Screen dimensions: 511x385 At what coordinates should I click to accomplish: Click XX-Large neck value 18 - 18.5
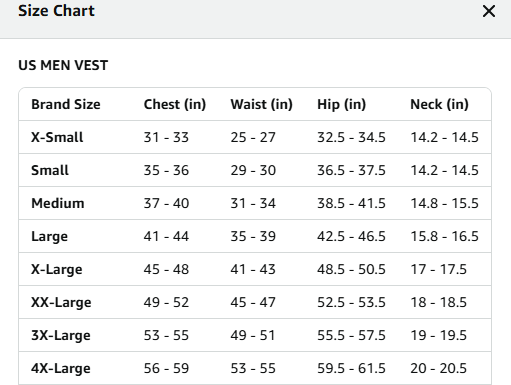(x=438, y=302)
